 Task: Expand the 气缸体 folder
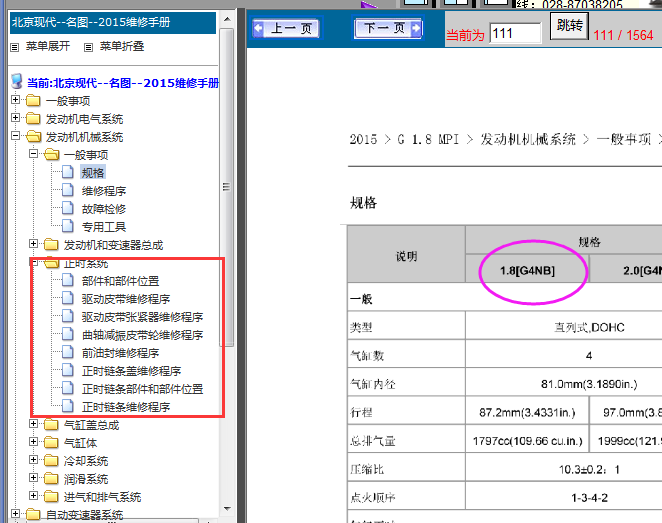point(34,442)
